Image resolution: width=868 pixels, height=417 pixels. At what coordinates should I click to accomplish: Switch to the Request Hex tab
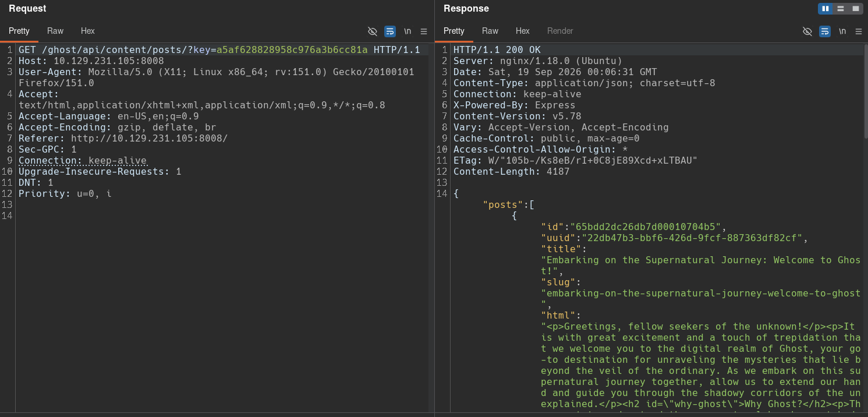(x=88, y=31)
